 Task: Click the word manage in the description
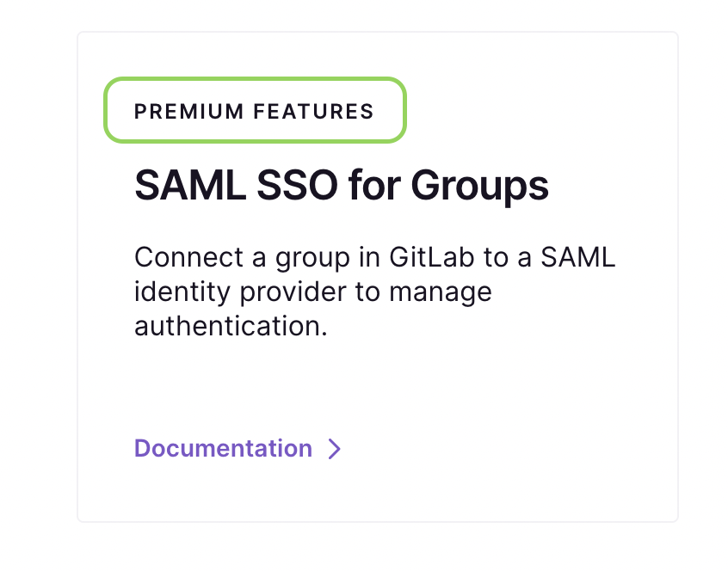click(x=440, y=293)
